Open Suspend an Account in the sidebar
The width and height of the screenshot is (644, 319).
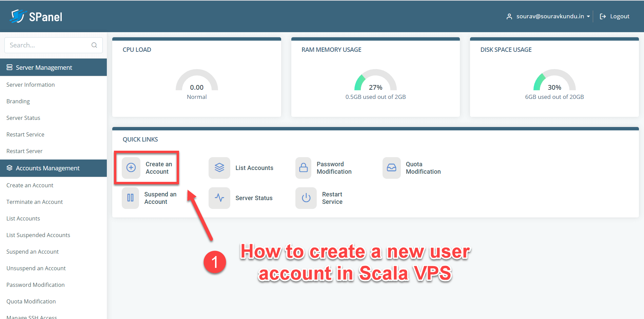[33, 252]
